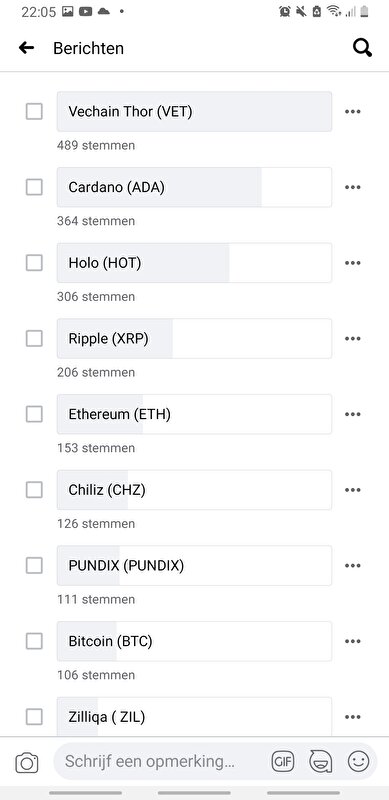Expand options menu for Zilliqa (ZIL)
This screenshot has width=389, height=800.
[x=353, y=717]
